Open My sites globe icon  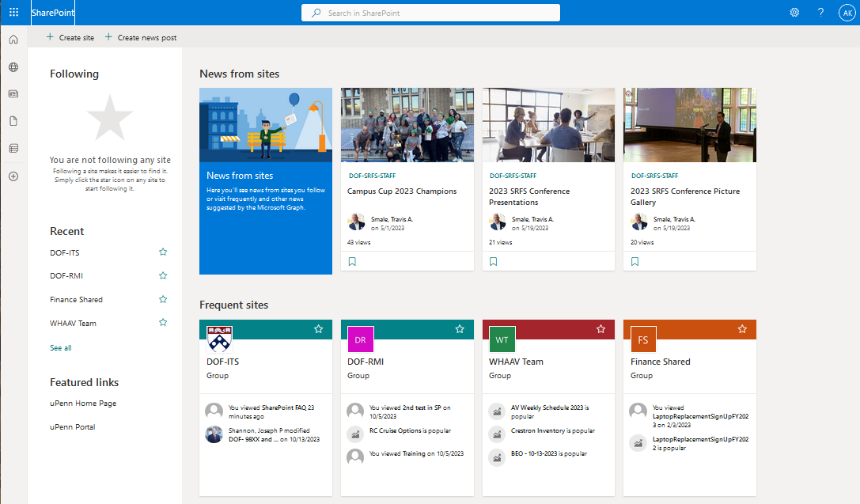(13, 67)
